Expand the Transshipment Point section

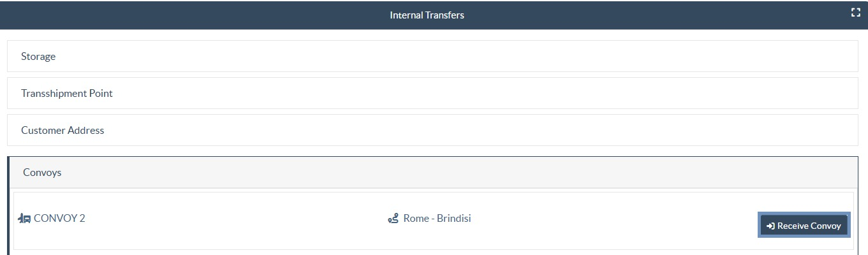[432, 93]
